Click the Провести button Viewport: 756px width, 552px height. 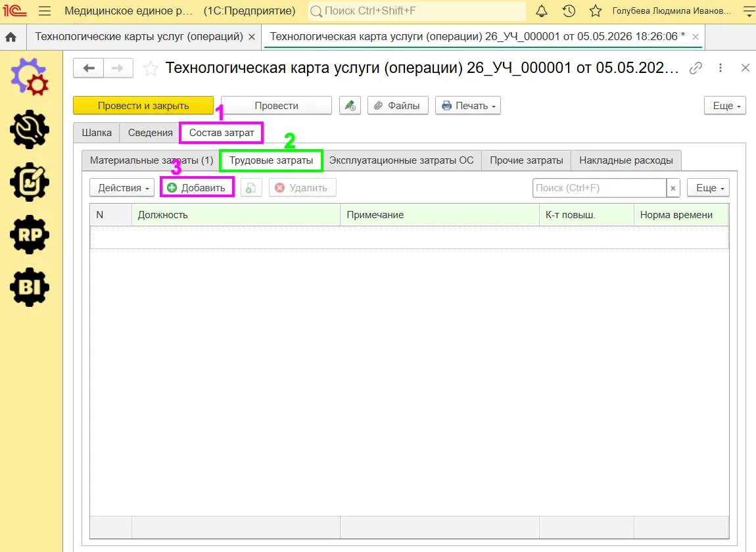point(276,106)
